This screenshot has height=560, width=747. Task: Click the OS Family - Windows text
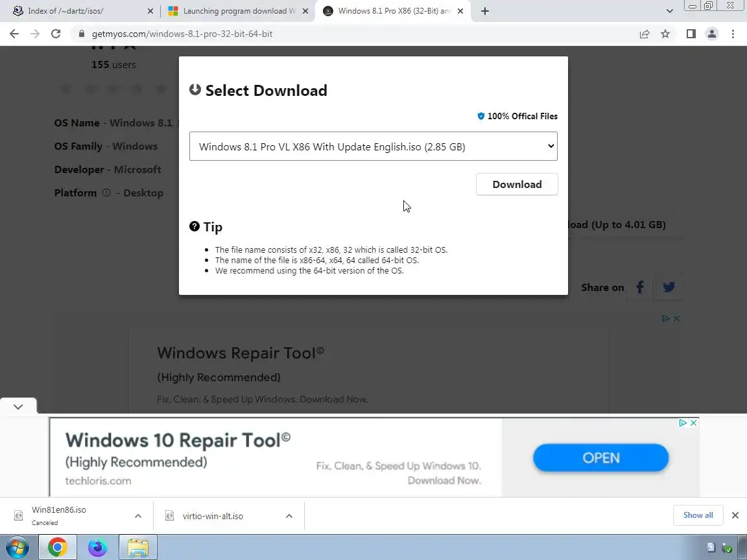click(106, 146)
